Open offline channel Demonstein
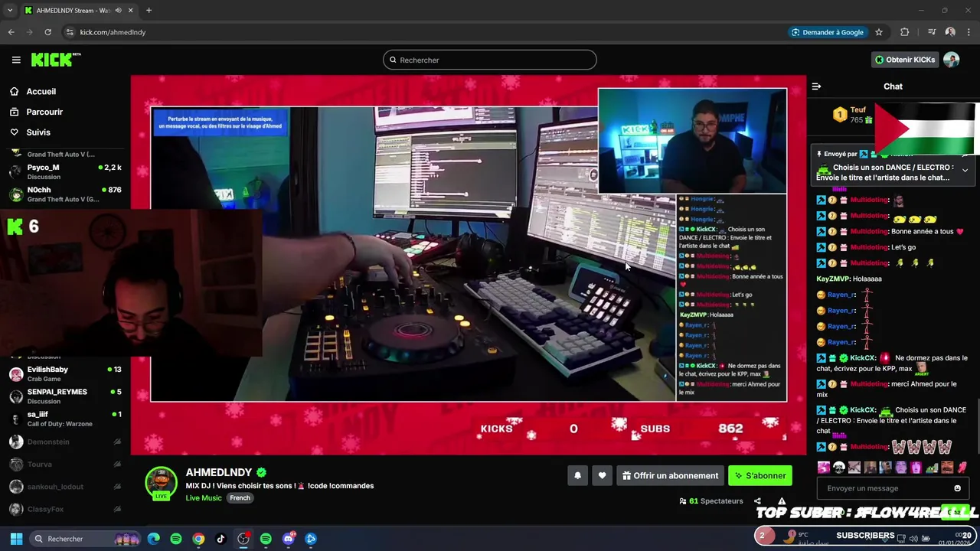 pos(65,442)
